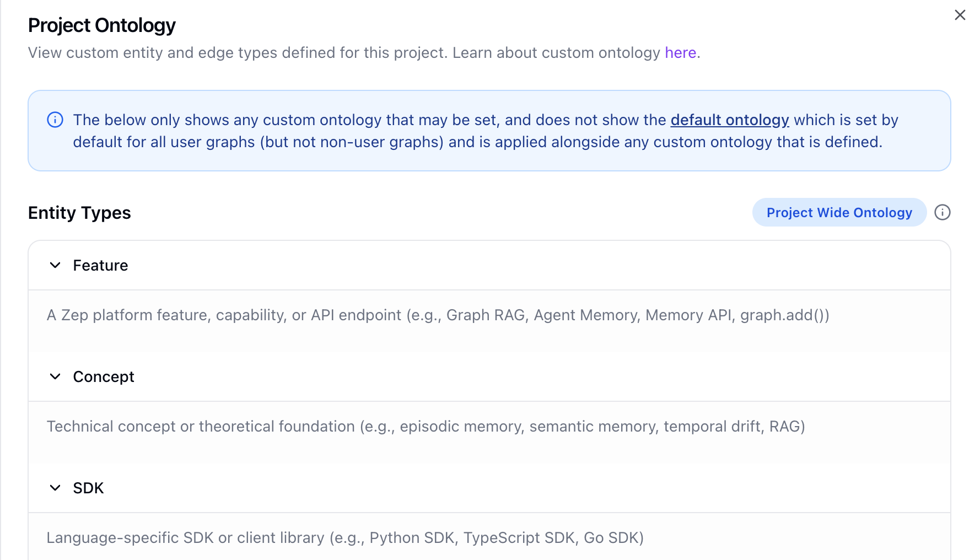Viewport: 980px width, 560px height.
Task: Click the Concept description about technical concepts
Action: pyautogui.click(x=426, y=427)
